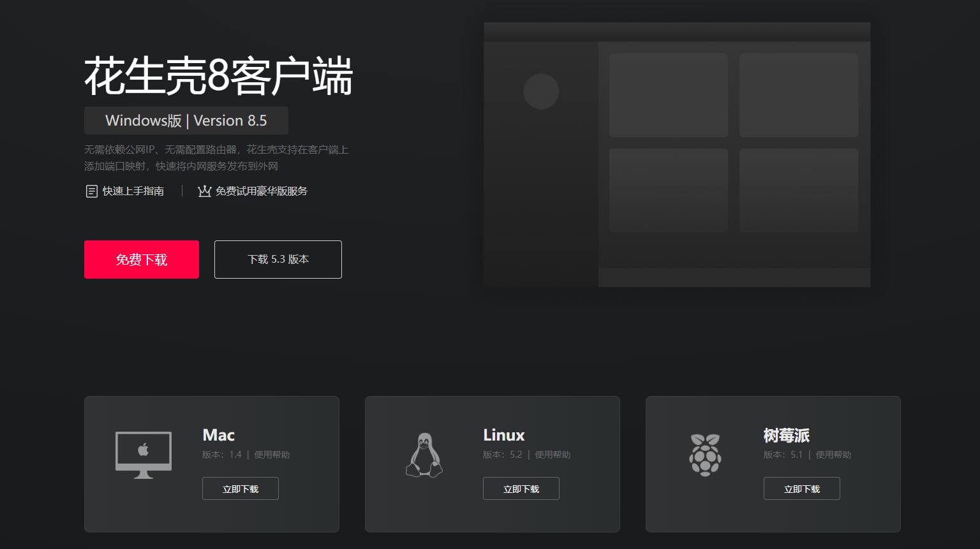Download Mac client with 立即下载

coord(241,488)
